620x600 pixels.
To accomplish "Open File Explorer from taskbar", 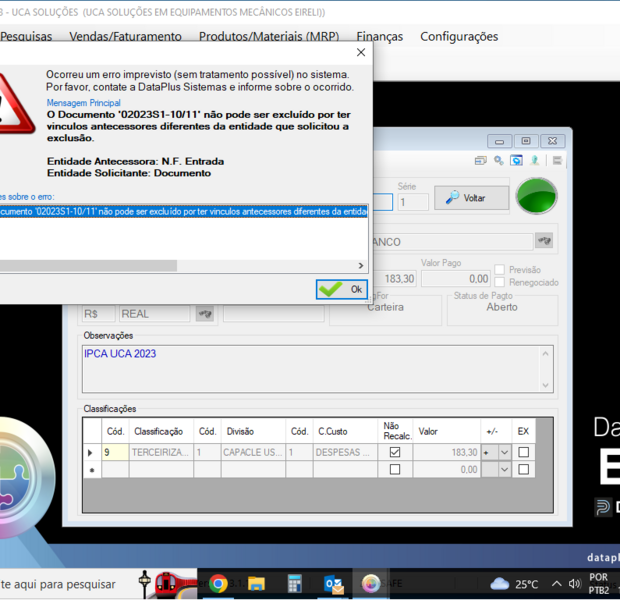I will tap(256, 584).
